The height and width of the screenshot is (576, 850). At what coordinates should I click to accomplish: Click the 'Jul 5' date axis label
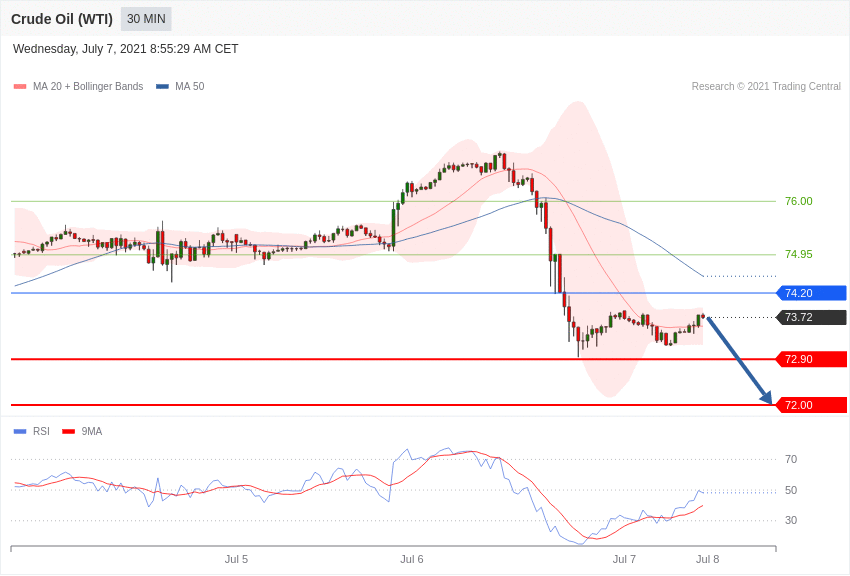click(x=236, y=559)
